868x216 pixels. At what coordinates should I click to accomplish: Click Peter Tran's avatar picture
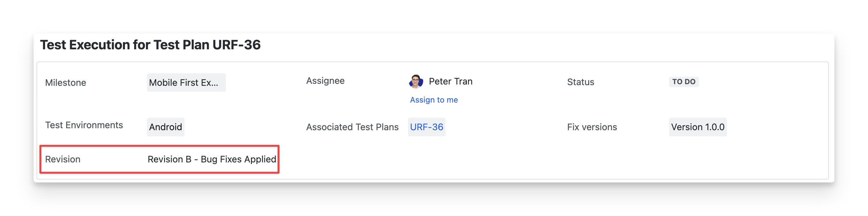416,82
